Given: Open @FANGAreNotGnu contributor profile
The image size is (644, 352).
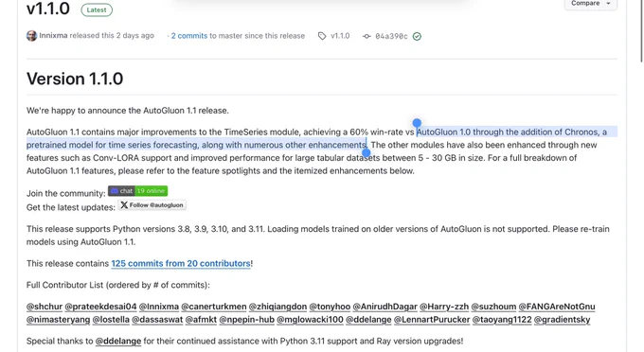Looking at the screenshot, I should point(557,307).
